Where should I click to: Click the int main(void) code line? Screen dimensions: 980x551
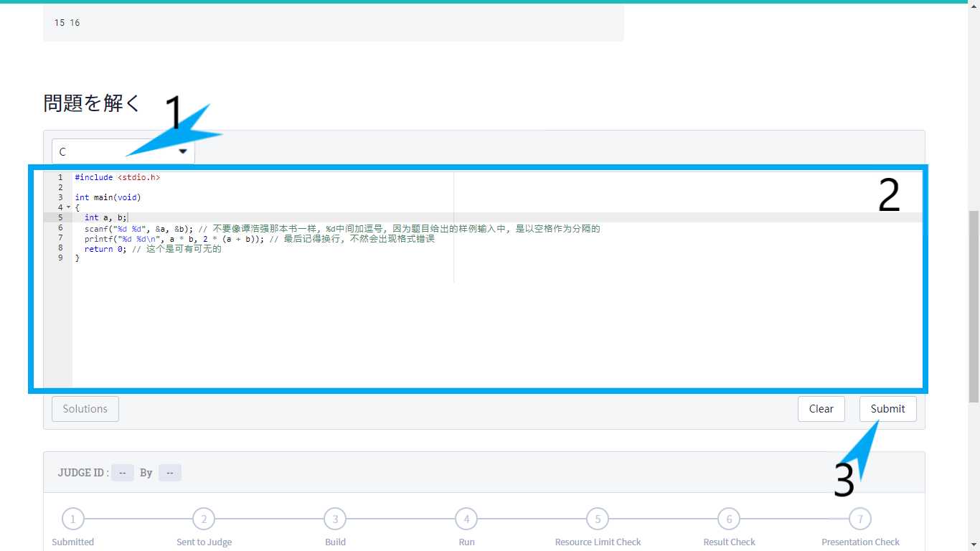tap(108, 197)
